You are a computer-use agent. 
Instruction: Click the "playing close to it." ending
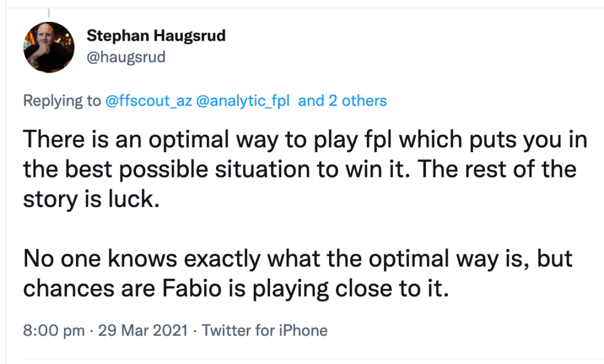(x=350, y=289)
